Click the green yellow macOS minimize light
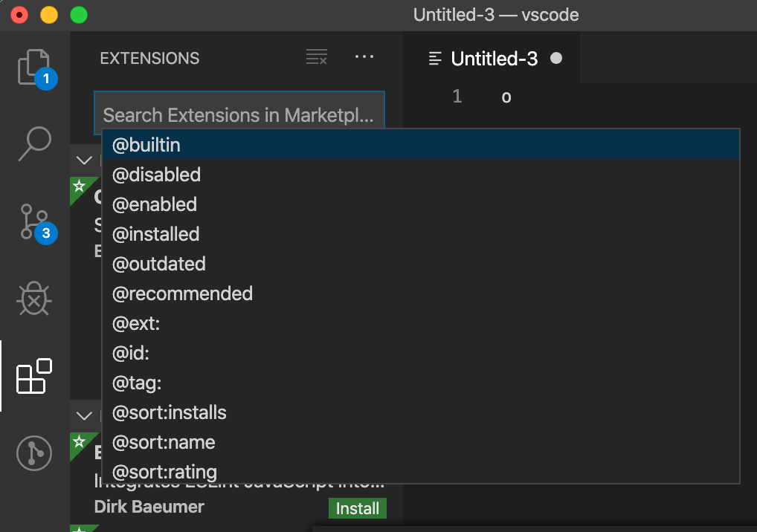 click(x=48, y=14)
